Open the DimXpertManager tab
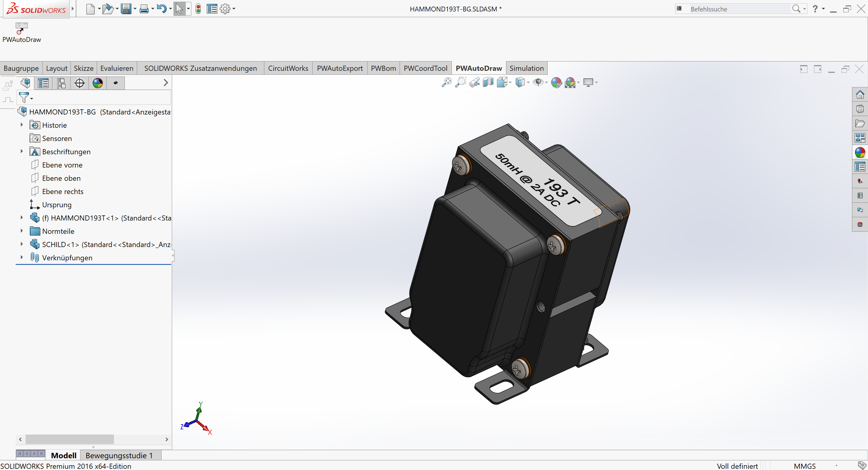 (80, 83)
